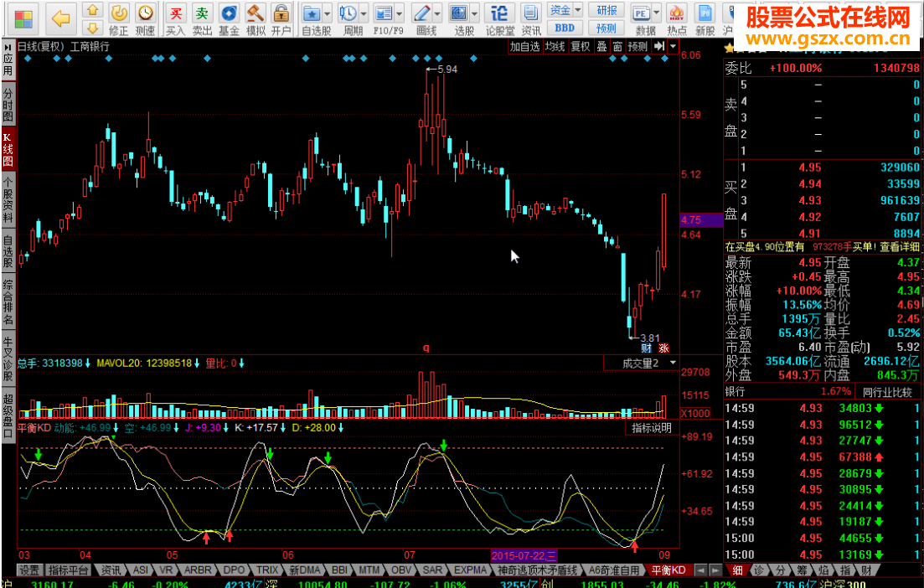The image size is (924, 588).
Task: Click the BBD toolbar button
Action: point(565,28)
